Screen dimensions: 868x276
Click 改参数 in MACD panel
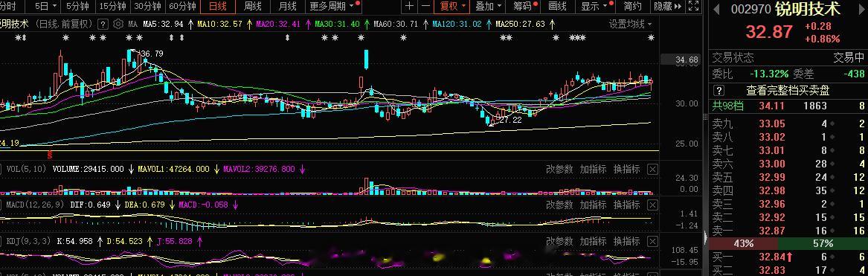point(559,205)
